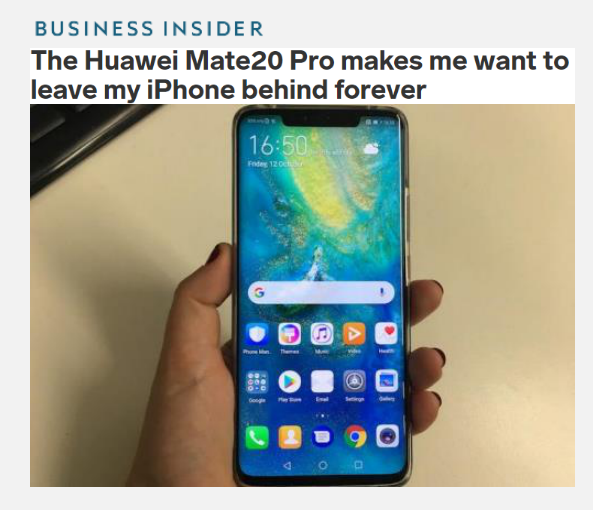This screenshot has height=510, width=593.
Task: Launch the Messages app icon
Action: [x=322, y=437]
